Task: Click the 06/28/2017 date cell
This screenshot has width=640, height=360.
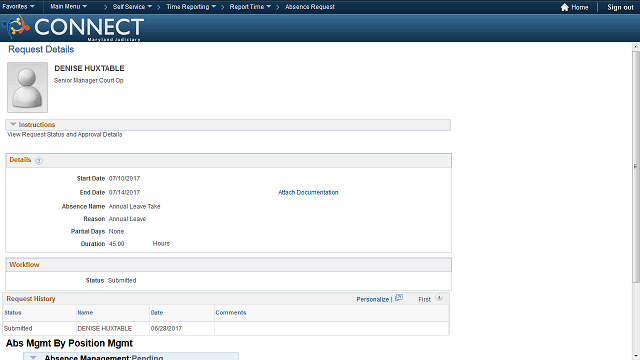Action: (166, 328)
